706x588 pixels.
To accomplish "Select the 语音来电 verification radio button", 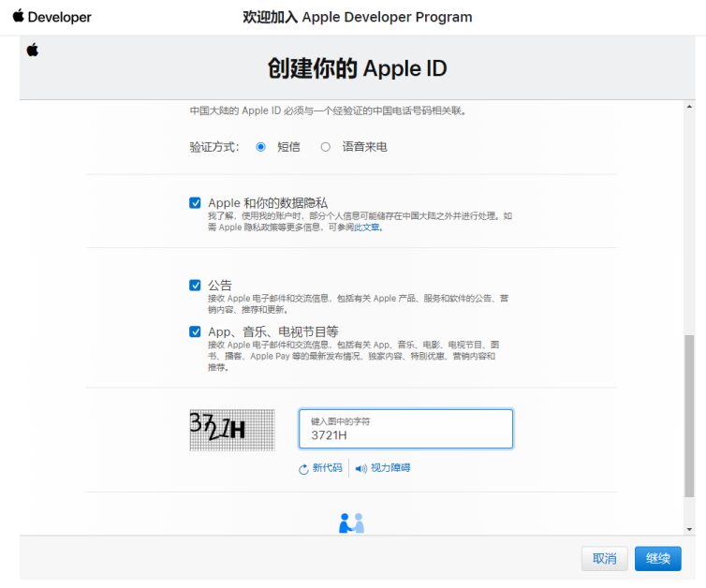I will click(326, 147).
